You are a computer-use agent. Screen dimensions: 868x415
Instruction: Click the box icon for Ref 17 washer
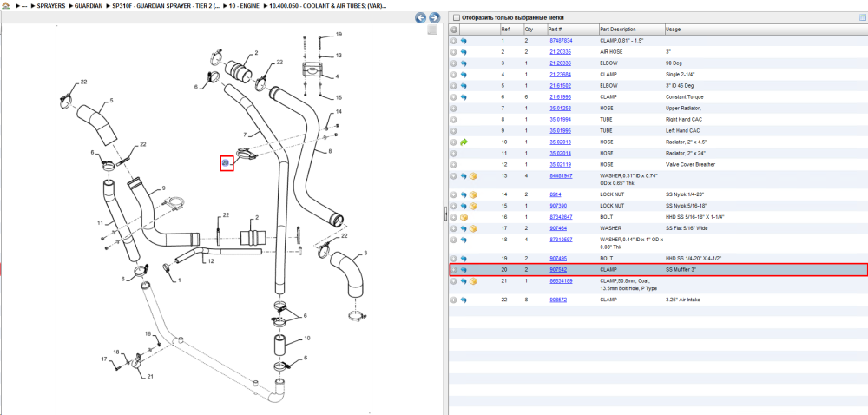coord(473,228)
